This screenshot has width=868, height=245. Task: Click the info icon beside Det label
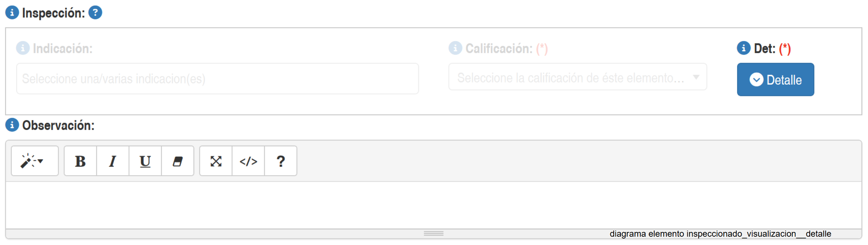pyautogui.click(x=744, y=48)
